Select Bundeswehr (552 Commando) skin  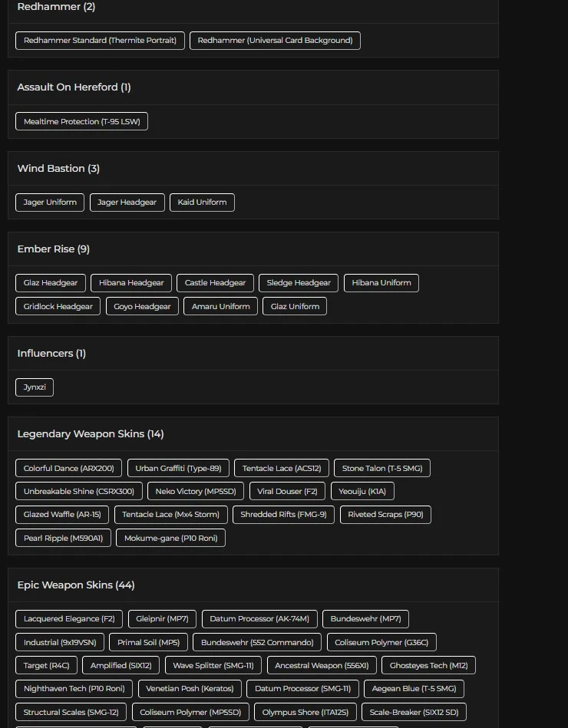click(x=257, y=643)
